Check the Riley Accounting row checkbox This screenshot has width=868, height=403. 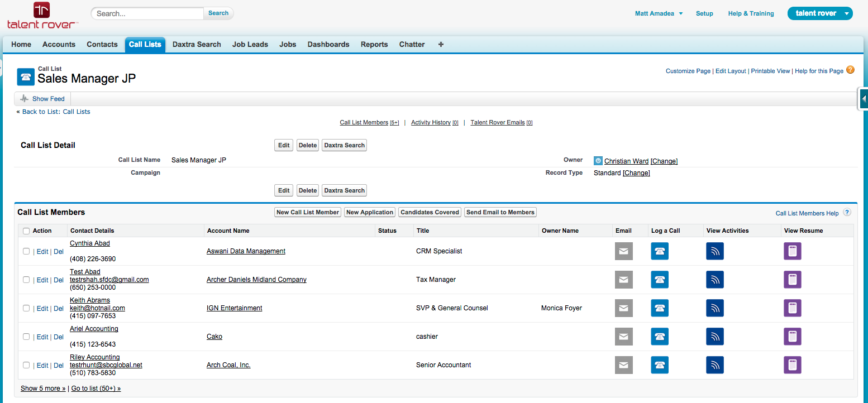pyautogui.click(x=26, y=365)
